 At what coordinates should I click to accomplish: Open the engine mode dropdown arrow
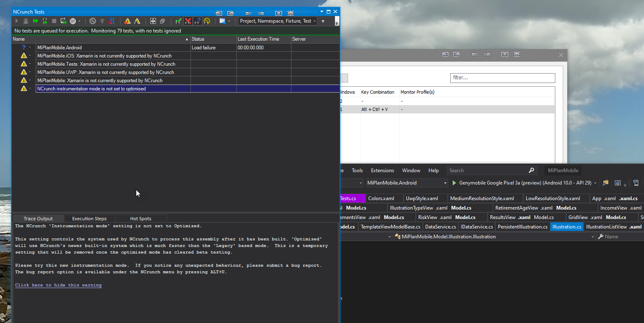[x=79, y=21]
